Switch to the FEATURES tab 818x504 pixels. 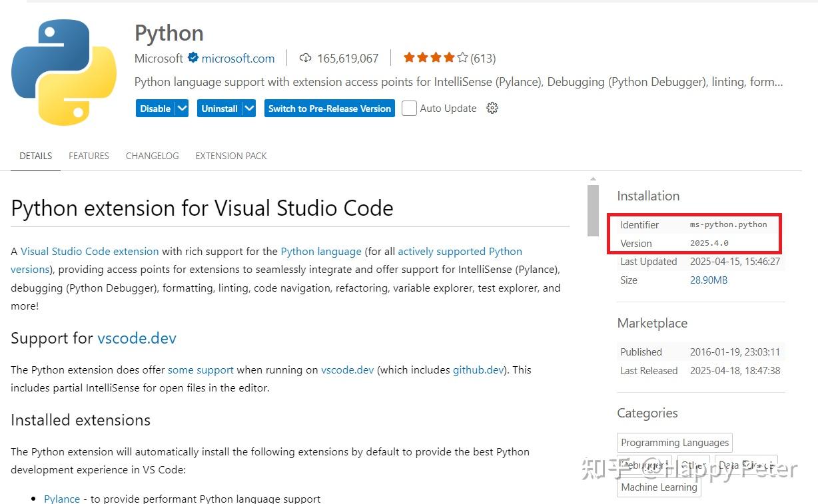(x=89, y=156)
